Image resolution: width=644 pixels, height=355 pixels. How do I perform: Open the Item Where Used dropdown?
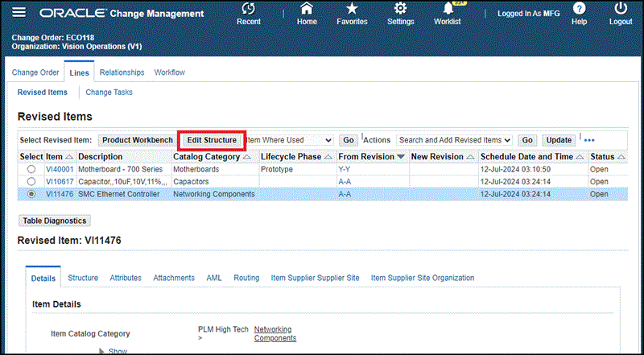click(290, 140)
